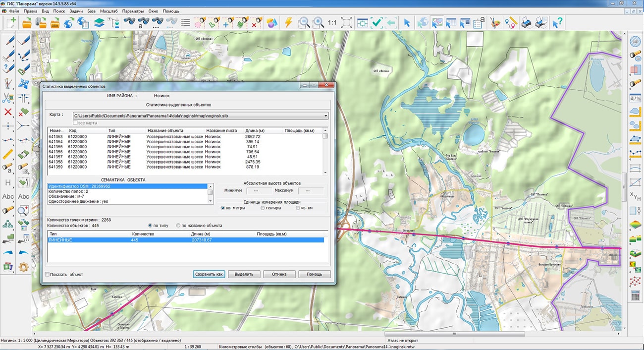The image size is (644, 350).
Task: Select the 'кв. км' radio button
Action: [x=298, y=208]
